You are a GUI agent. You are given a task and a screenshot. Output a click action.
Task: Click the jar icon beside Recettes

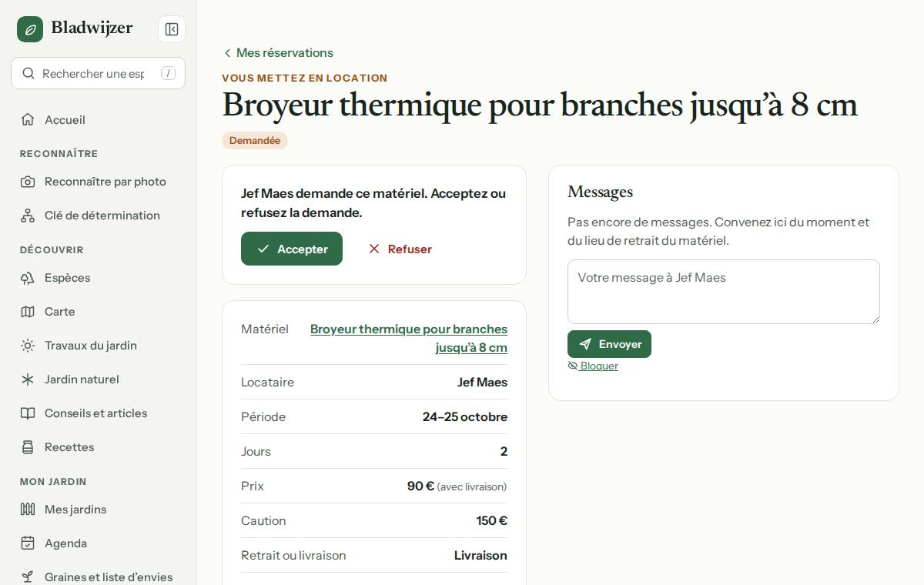click(28, 447)
